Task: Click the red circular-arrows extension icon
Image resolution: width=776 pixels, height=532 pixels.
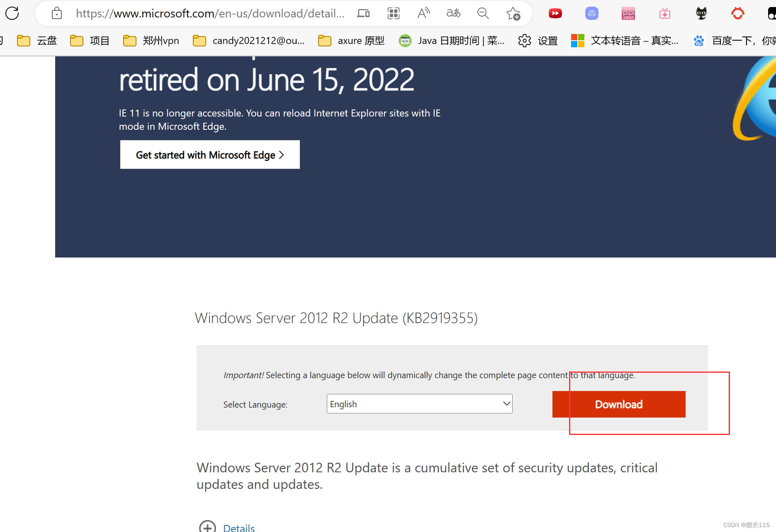Action: click(x=737, y=13)
